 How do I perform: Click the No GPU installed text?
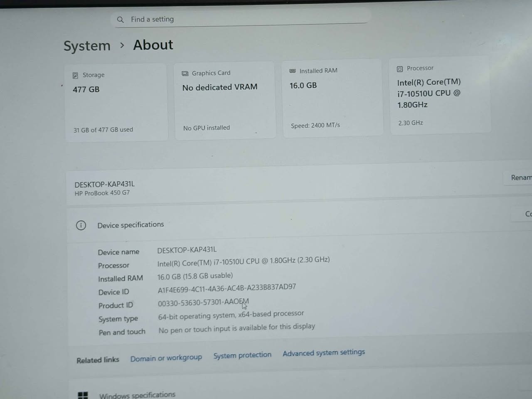click(207, 128)
